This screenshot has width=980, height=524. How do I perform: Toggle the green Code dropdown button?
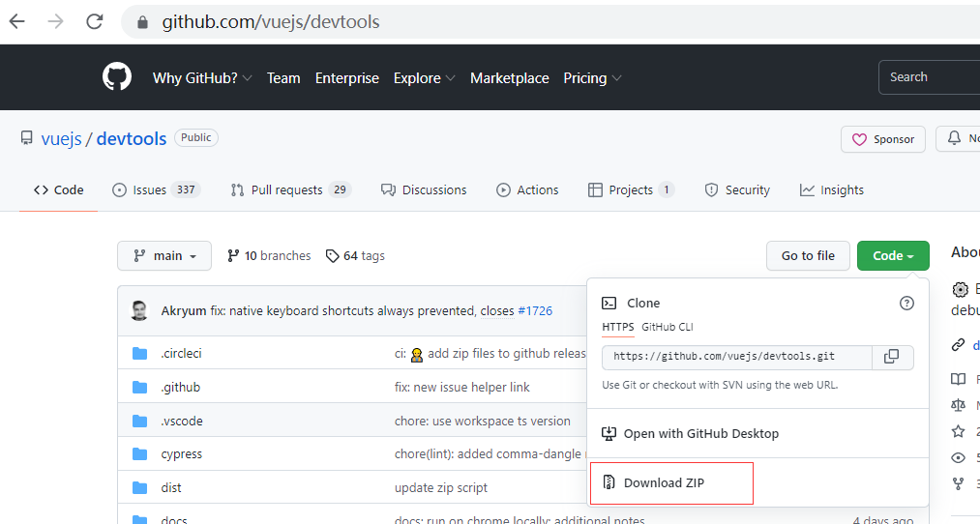(x=893, y=256)
